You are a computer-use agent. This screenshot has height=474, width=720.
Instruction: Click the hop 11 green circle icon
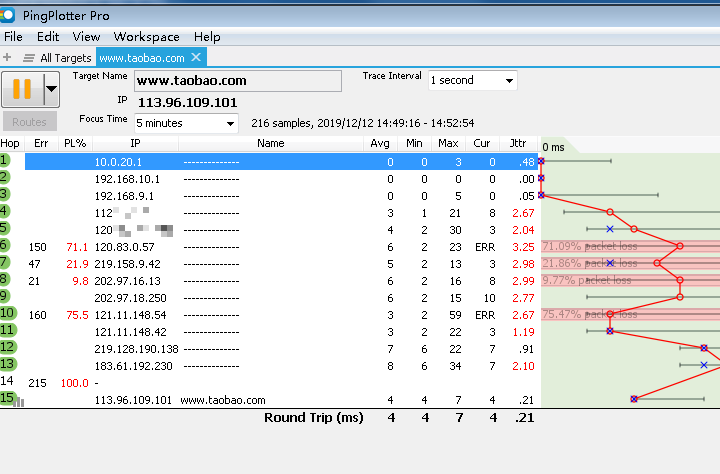(8, 330)
